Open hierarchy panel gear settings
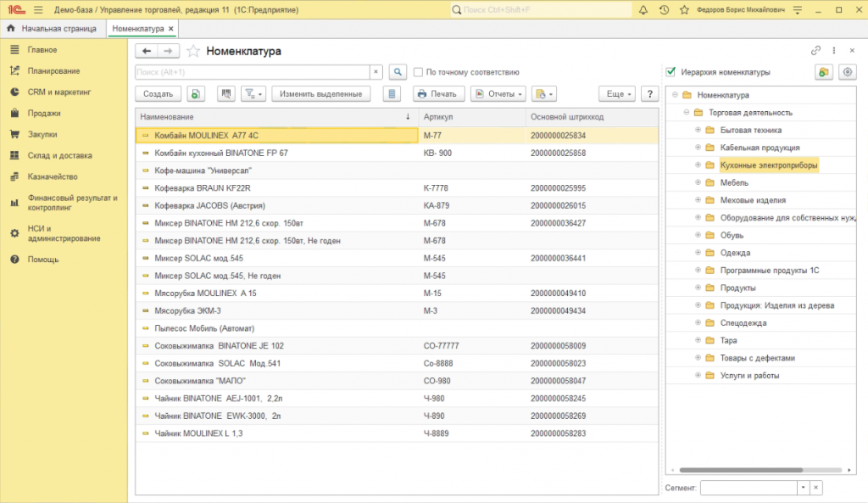868x503 pixels. tap(848, 72)
